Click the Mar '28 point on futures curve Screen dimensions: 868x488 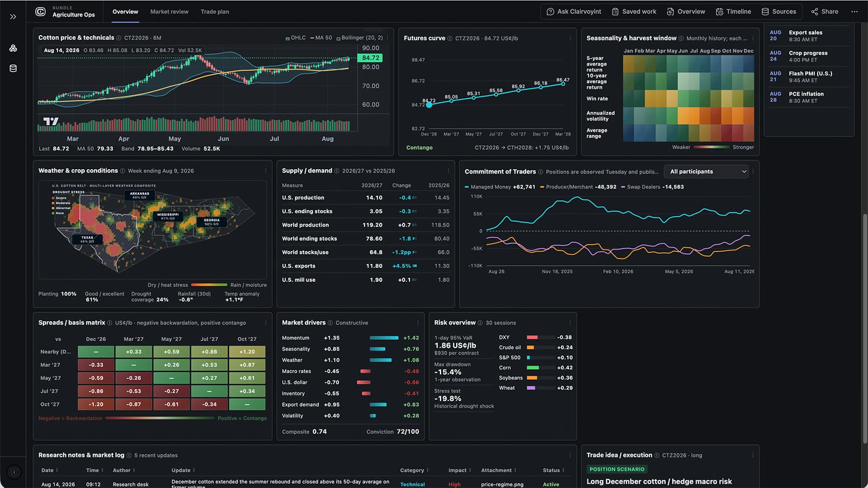pyautogui.click(x=563, y=84)
